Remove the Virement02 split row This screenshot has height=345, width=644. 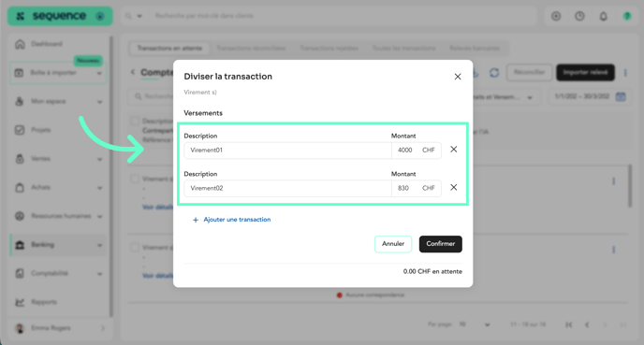click(453, 188)
